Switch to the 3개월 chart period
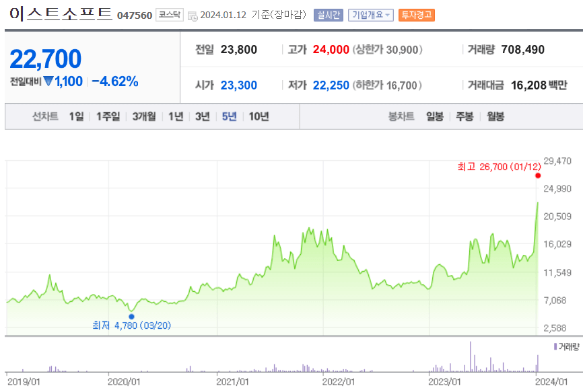 (x=144, y=116)
